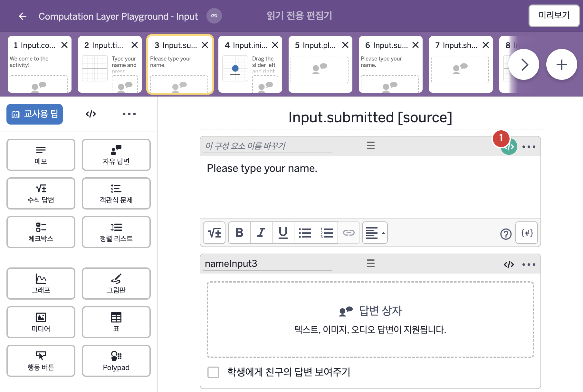Open the text alignment dropdown
This screenshot has width=583, height=392.
375,233
